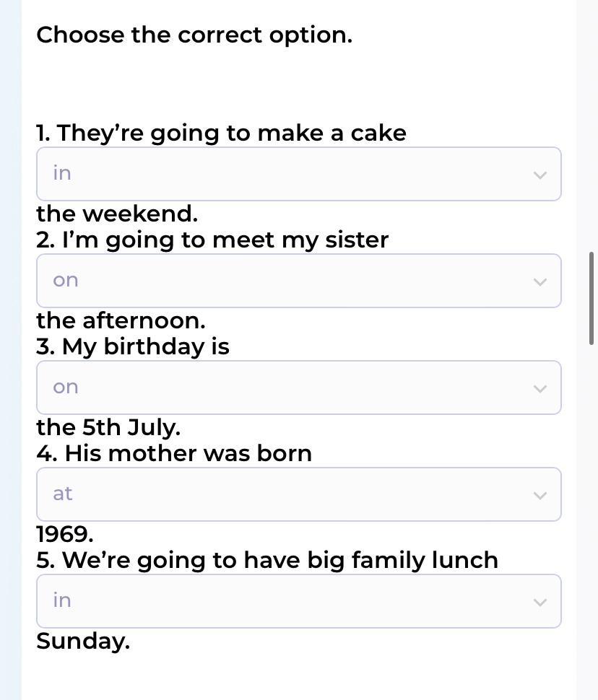Click the text "4. His mother was born"
598x700 pixels.
click(174, 453)
